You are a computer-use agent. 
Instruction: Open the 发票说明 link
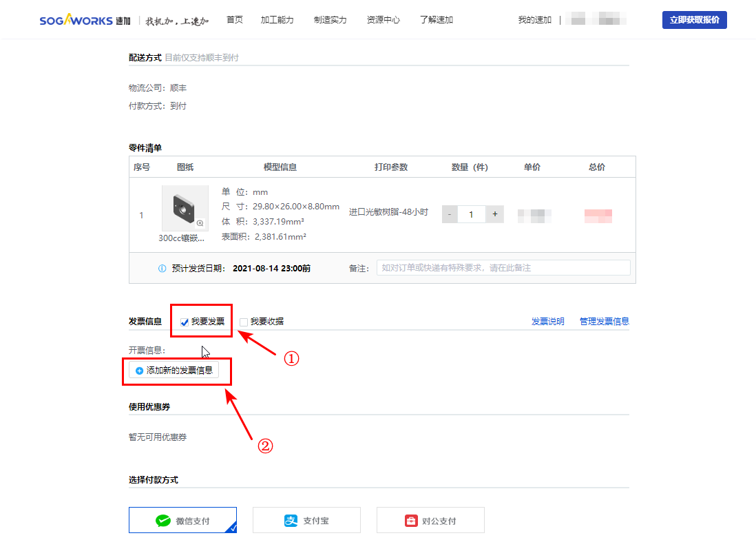[x=548, y=321]
